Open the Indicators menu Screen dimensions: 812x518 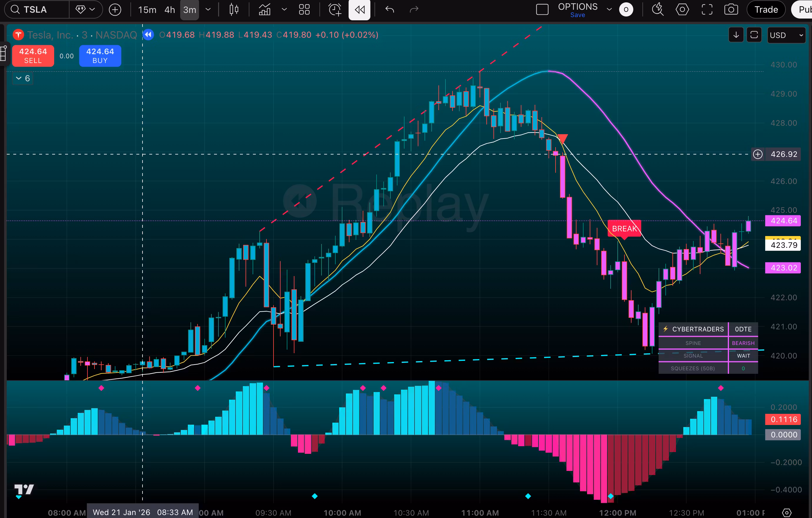265,9
